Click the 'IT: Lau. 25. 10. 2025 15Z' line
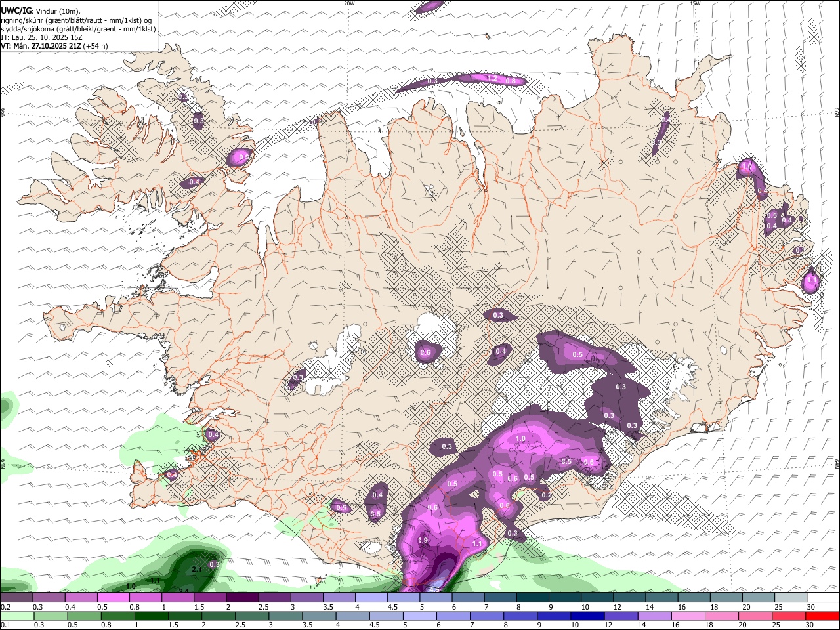Viewport: 840px width, 630px height. tap(42, 37)
